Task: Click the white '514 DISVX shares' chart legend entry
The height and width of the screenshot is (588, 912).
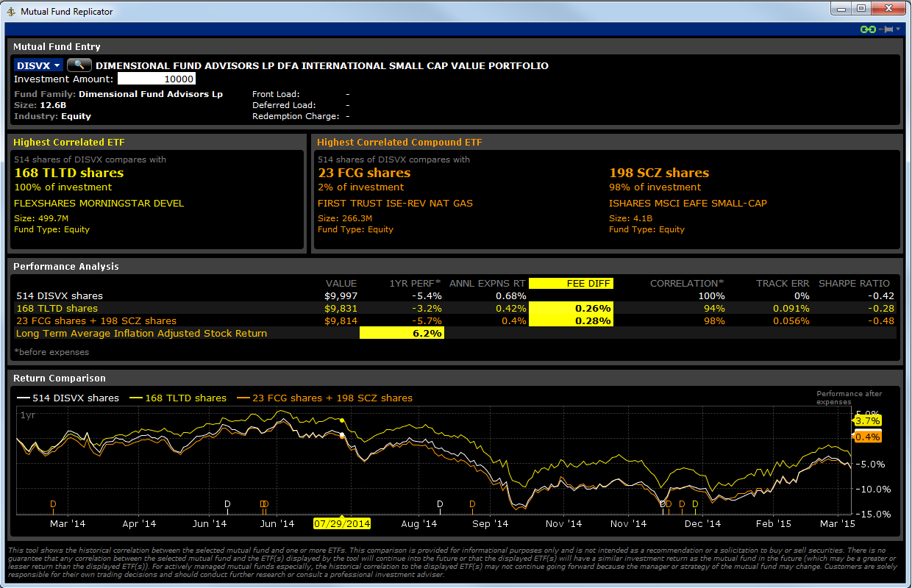Action: pyautogui.click(x=68, y=398)
